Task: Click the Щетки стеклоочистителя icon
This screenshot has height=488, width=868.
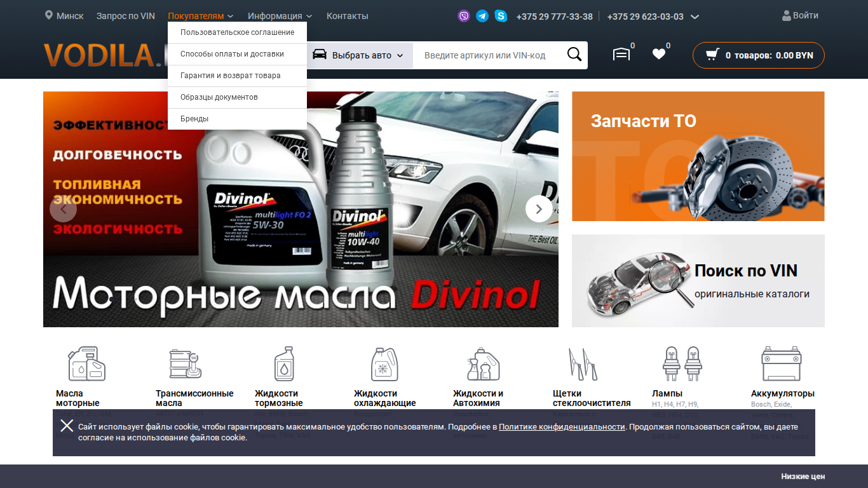Action: click(x=583, y=363)
